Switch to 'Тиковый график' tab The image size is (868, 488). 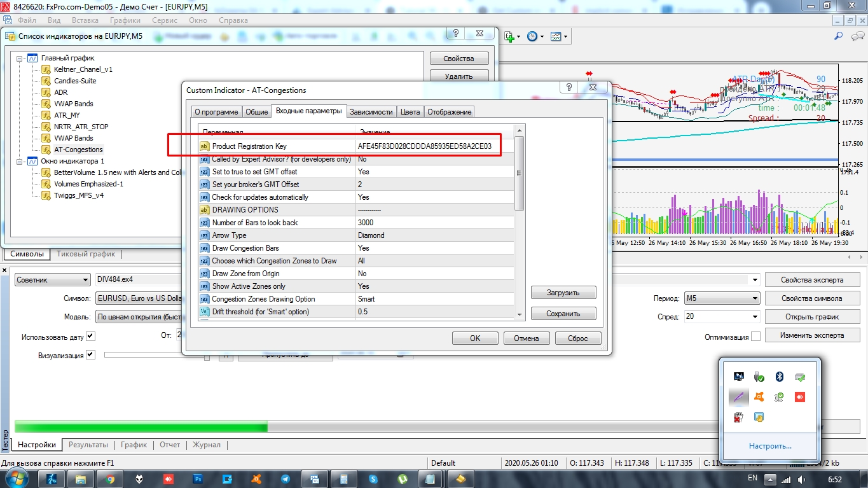click(86, 254)
